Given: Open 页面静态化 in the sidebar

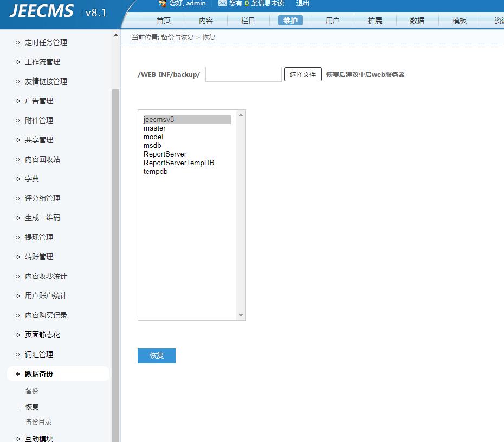Looking at the screenshot, I should (x=42, y=335).
